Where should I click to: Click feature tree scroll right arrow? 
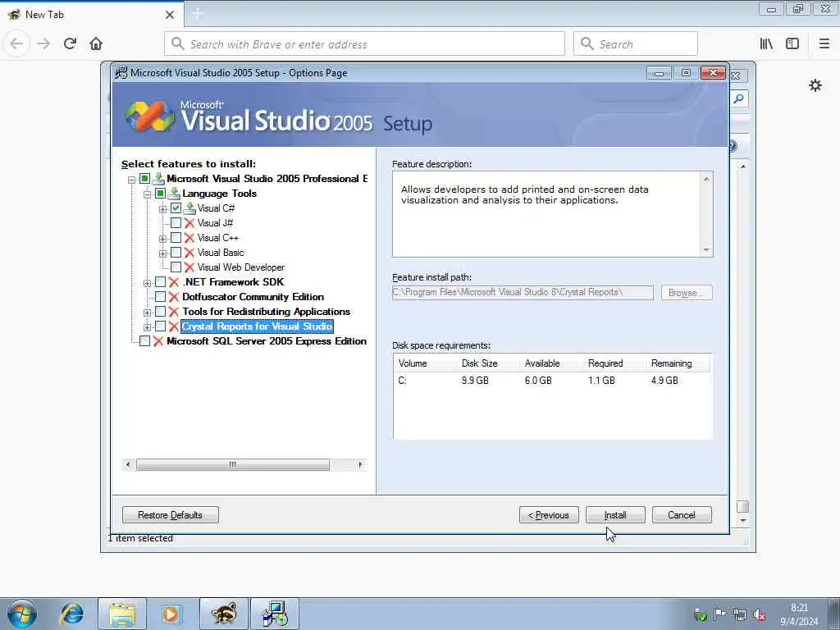[x=360, y=464]
